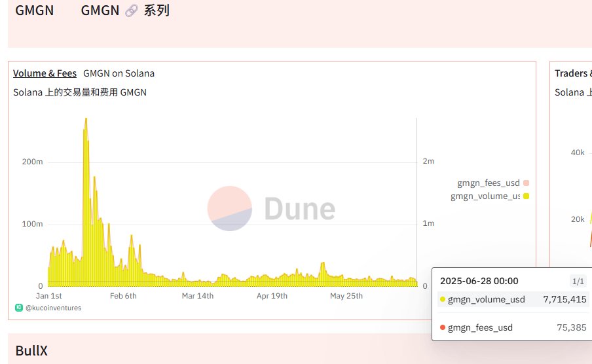Click the gmgn_fees_usd row in tooltip
592x364 pixels.
tap(513, 327)
